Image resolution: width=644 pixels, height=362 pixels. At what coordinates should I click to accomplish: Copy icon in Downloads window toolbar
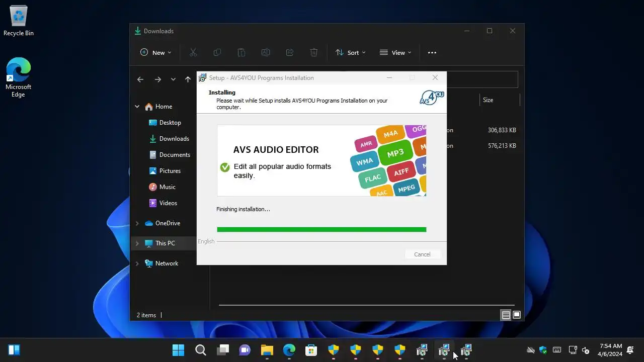217,52
